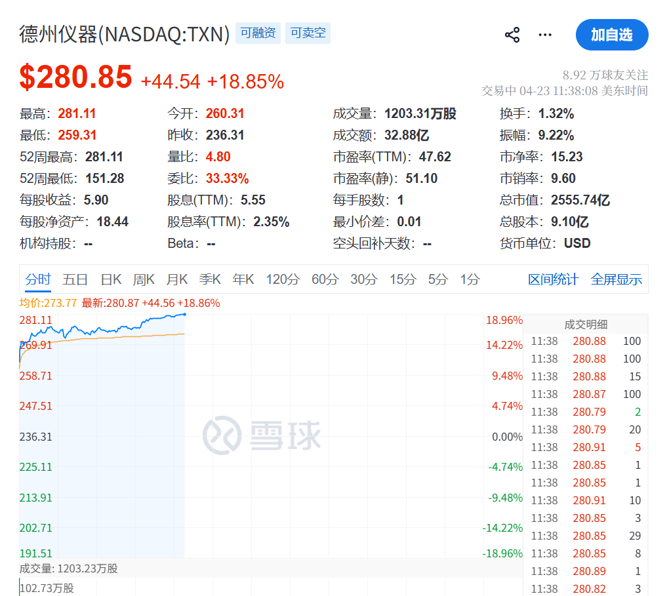Select the 30分 interval tab
Image resolution: width=667 pixels, height=596 pixels.
click(364, 280)
